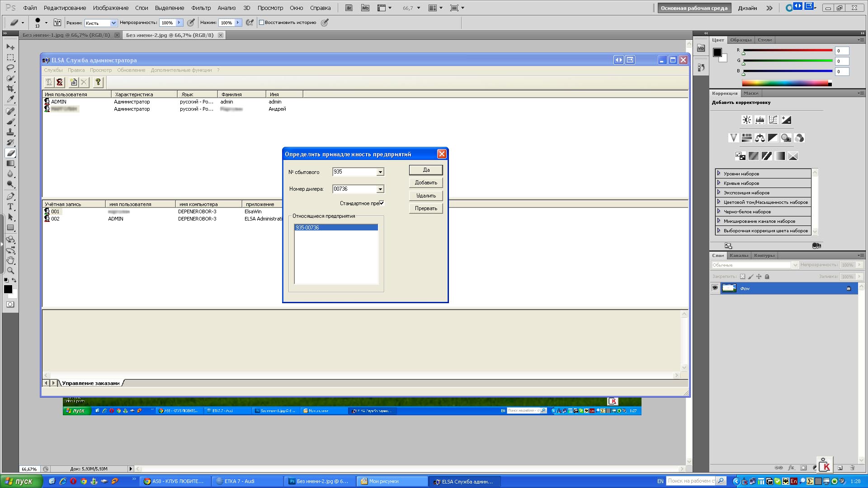868x488 pixels.
Task: Select the Clone Stamp tool
Action: [x=10, y=132]
